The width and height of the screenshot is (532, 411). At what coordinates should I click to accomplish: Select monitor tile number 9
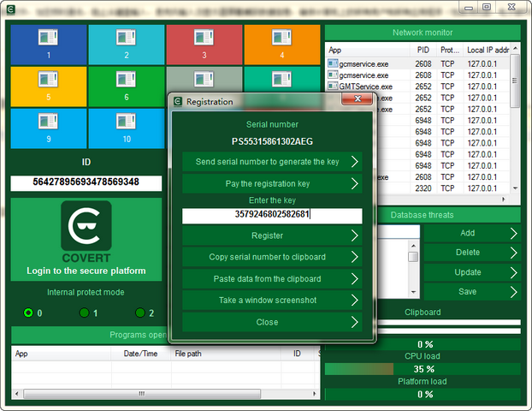(49, 128)
